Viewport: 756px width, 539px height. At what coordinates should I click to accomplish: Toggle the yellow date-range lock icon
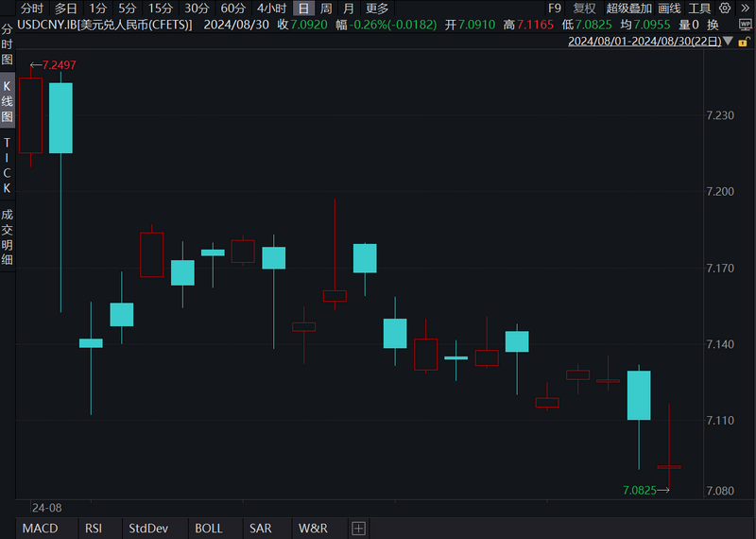coord(744,42)
